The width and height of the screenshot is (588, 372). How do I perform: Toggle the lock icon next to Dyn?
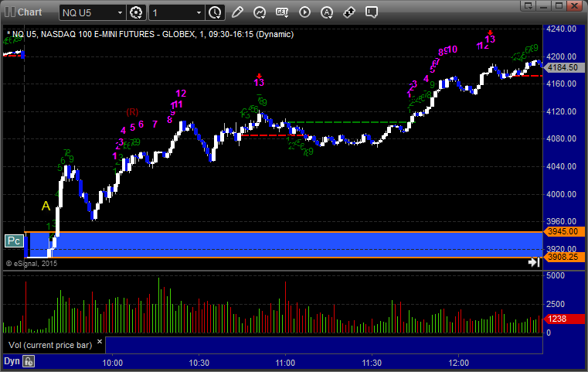click(29, 361)
